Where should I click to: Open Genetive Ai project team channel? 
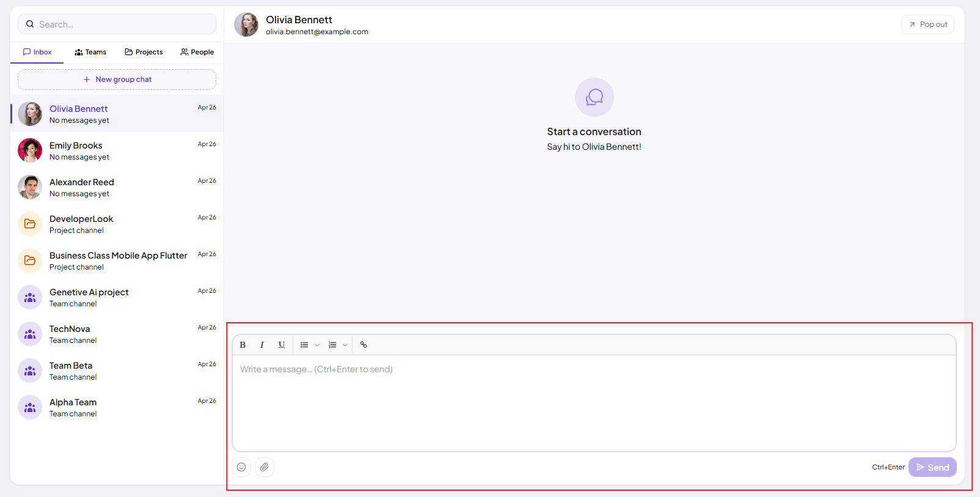coord(117,297)
